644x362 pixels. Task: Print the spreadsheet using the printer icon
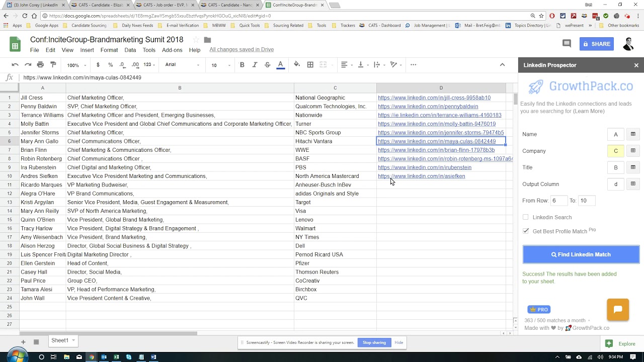pyautogui.click(x=40, y=65)
